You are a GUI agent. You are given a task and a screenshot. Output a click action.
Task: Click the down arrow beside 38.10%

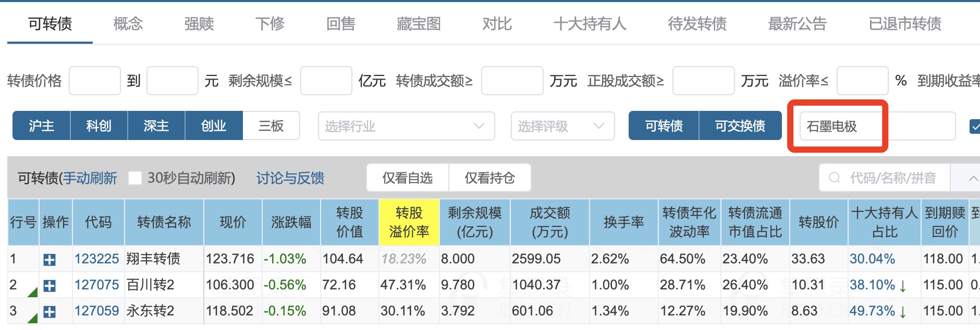click(902, 286)
